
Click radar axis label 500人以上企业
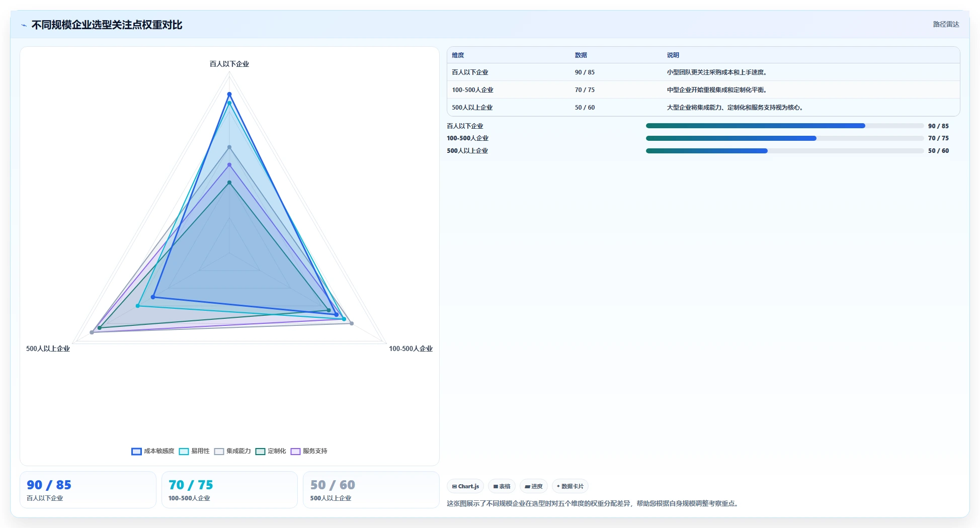(x=48, y=348)
